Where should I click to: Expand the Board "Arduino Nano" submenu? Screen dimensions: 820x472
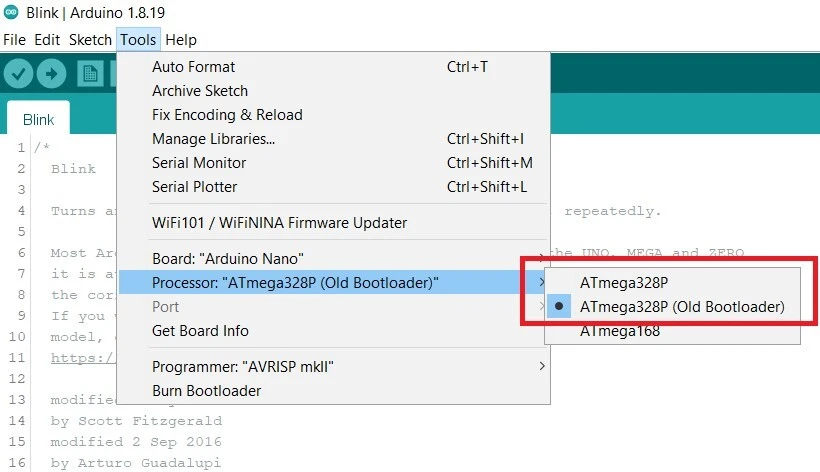pos(334,259)
